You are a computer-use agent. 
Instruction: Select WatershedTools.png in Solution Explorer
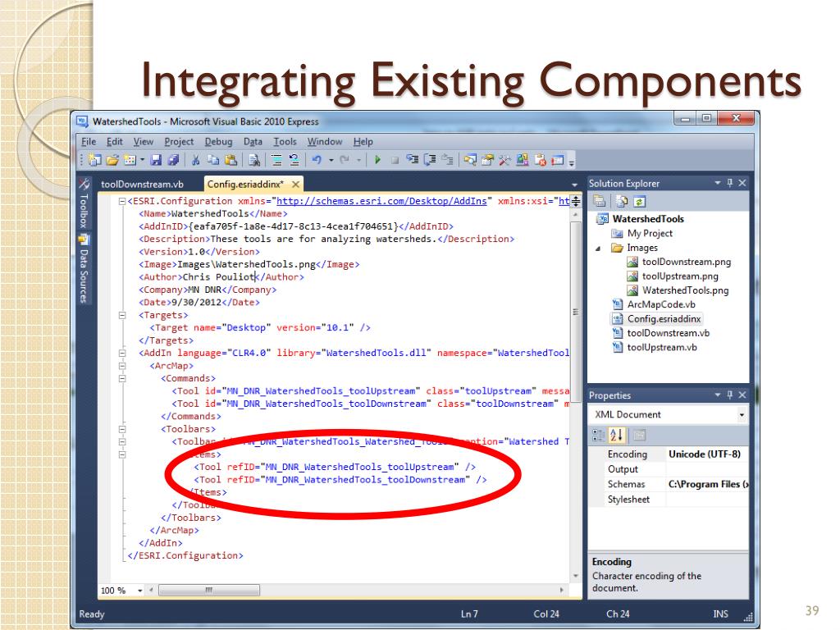[x=685, y=290]
